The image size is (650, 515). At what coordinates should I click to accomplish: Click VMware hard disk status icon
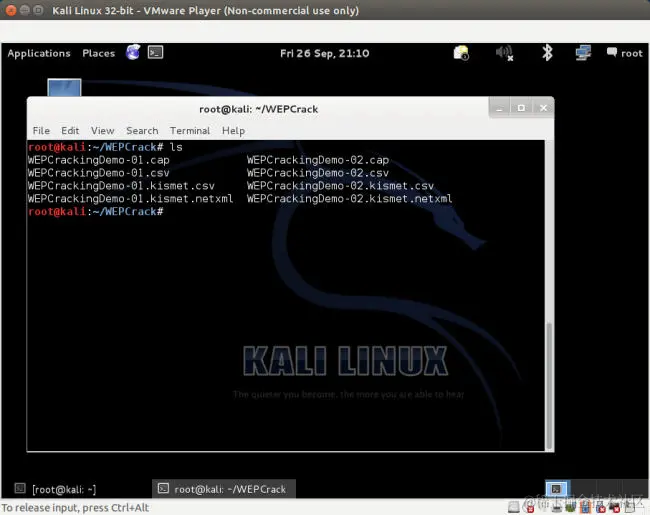pyautogui.click(x=513, y=507)
